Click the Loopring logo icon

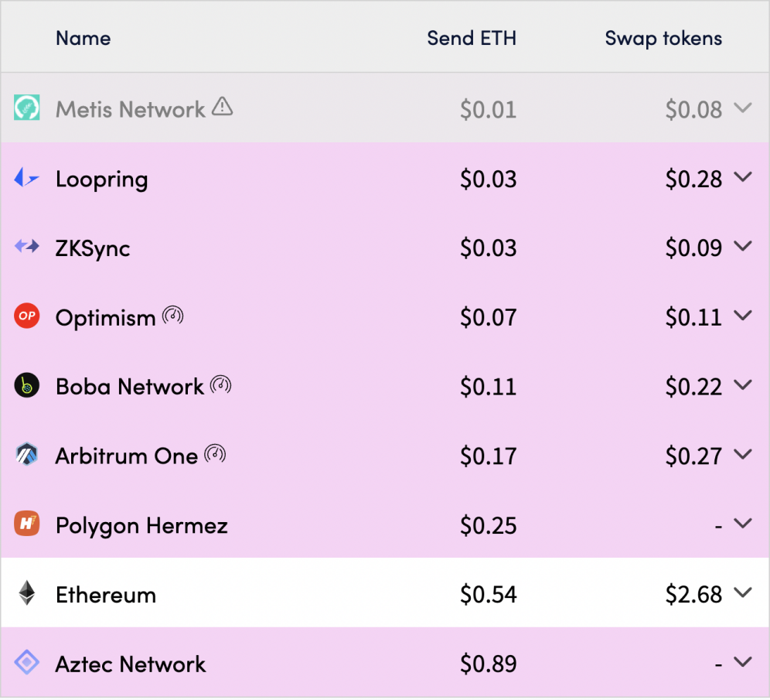[x=28, y=177]
